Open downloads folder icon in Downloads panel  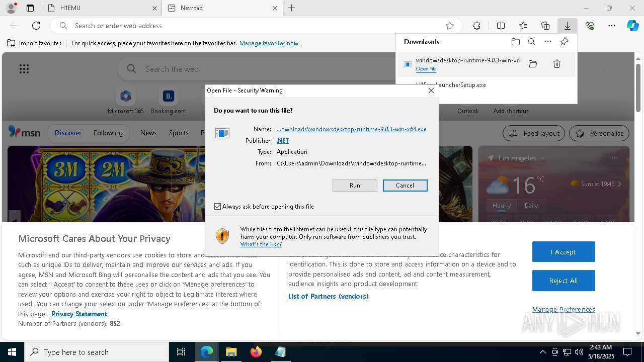click(516, 42)
